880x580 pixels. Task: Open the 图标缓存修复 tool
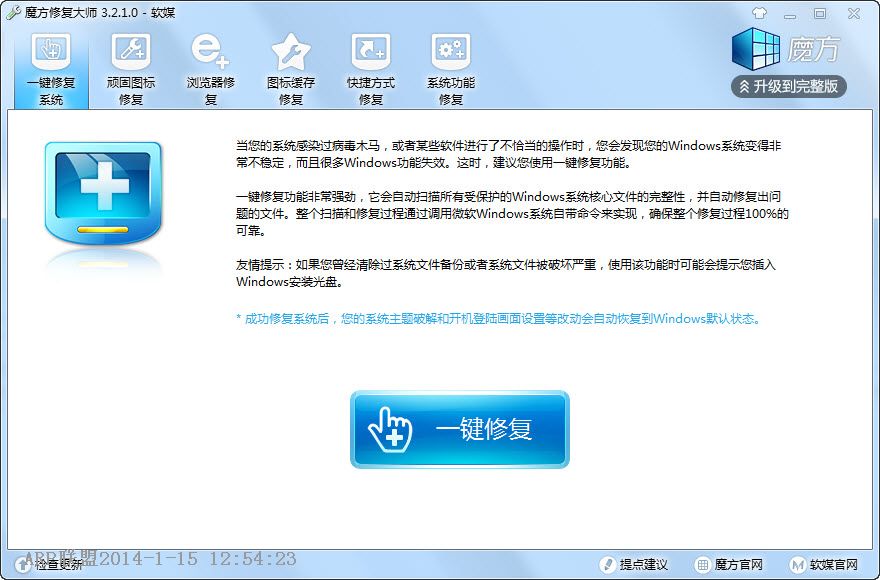[291, 70]
